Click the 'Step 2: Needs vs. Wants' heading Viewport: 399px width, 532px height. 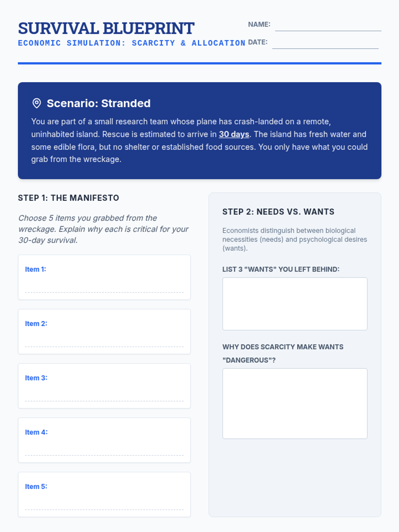[x=278, y=212]
